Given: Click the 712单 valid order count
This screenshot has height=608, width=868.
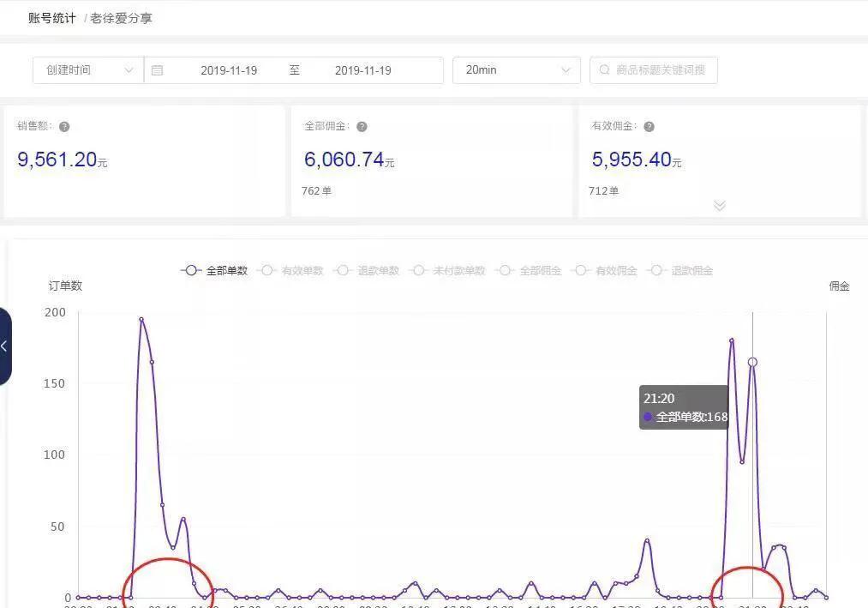Looking at the screenshot, I should [604, 190].
